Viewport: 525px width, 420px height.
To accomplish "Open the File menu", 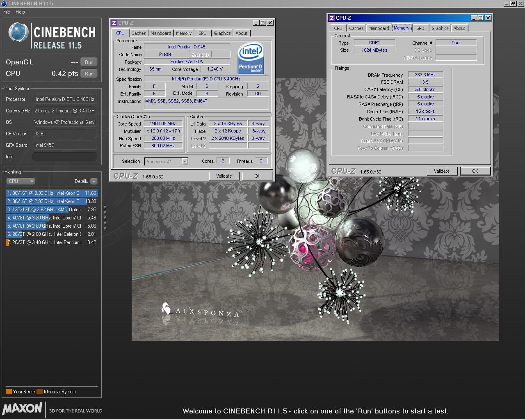I will point(7,12).
